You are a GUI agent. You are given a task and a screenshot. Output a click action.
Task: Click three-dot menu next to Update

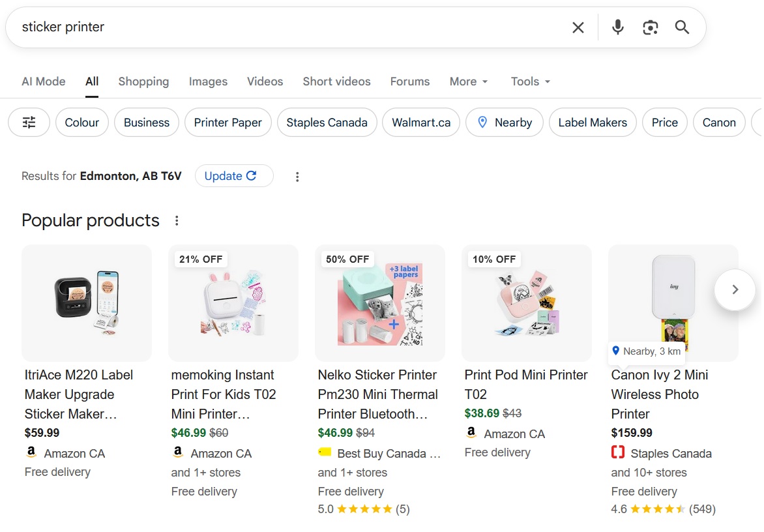(297, 177)
